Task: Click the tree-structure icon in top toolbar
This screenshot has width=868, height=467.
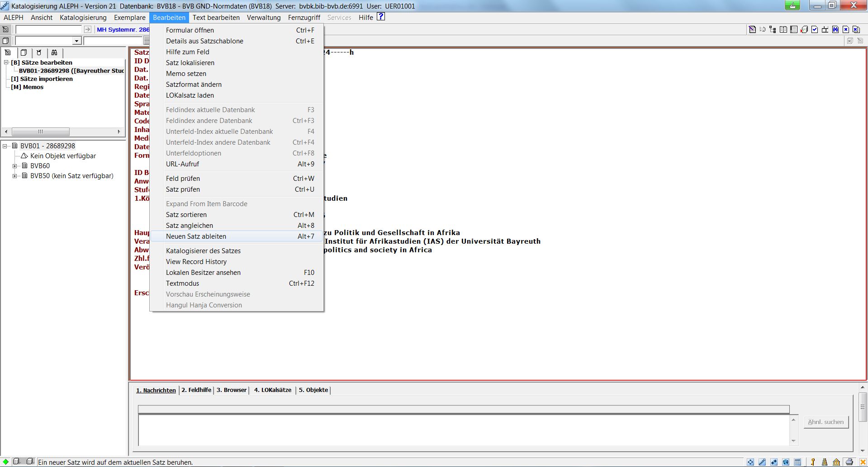Action: [x=773, y=29]
